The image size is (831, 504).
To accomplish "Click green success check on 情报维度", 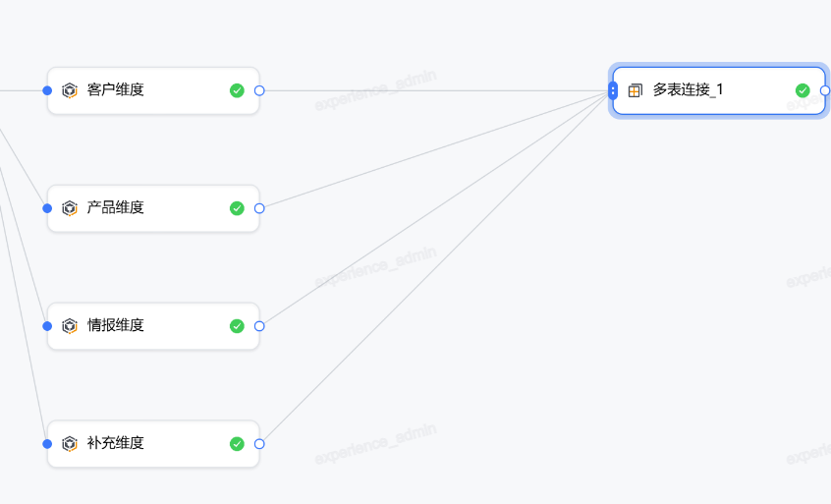I will point(237,326).
